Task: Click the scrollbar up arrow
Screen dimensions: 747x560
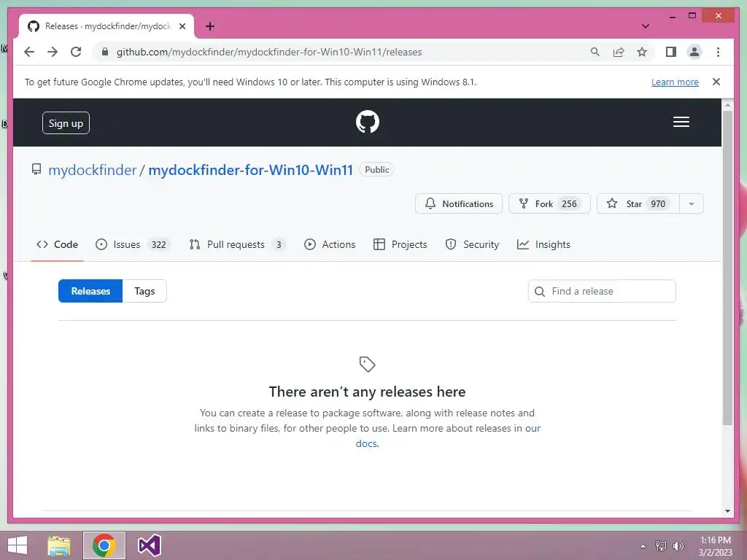Action: (x=727, y=104)
